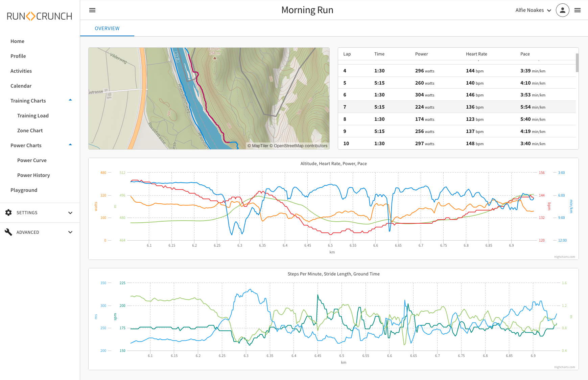Select lap 6 heart rate 146 bpm
The width and height of the screenshot is (588, 380).
click(x=475, y=95)
